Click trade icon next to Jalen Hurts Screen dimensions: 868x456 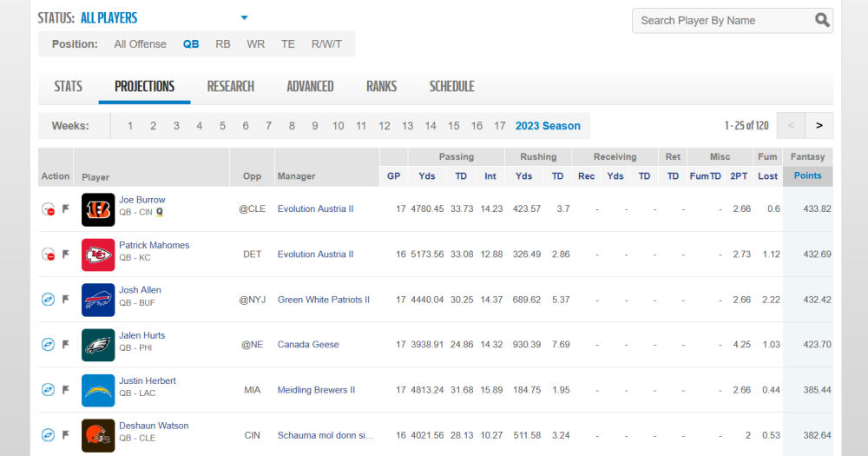coord(49,345)
